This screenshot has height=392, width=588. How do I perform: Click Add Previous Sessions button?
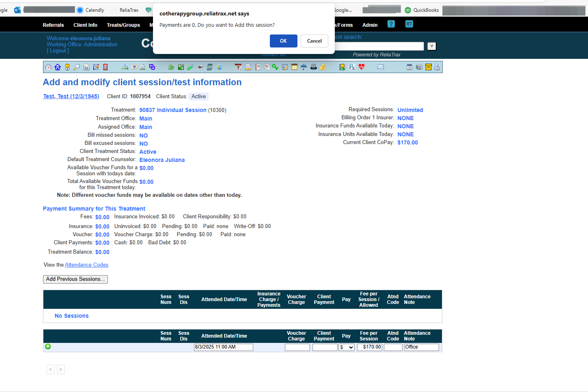(75, 279)
